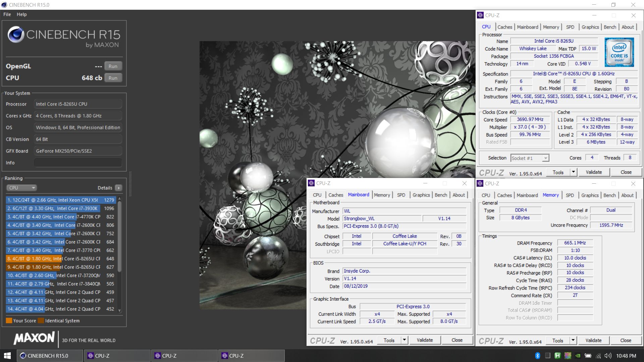Click the CPU-Z icon in Mainboard window title
Image resolution: width=644 pixels, height=362 pixels.
(311, 183)
